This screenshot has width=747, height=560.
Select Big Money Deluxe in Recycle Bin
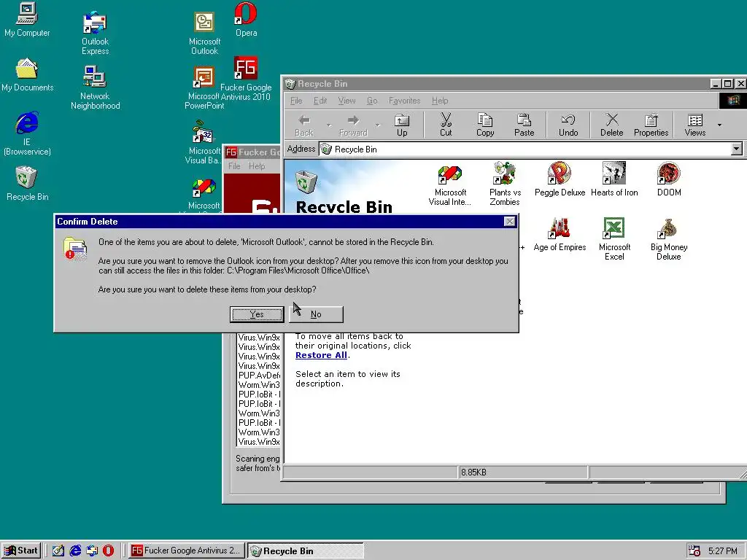tap(669, 238)
